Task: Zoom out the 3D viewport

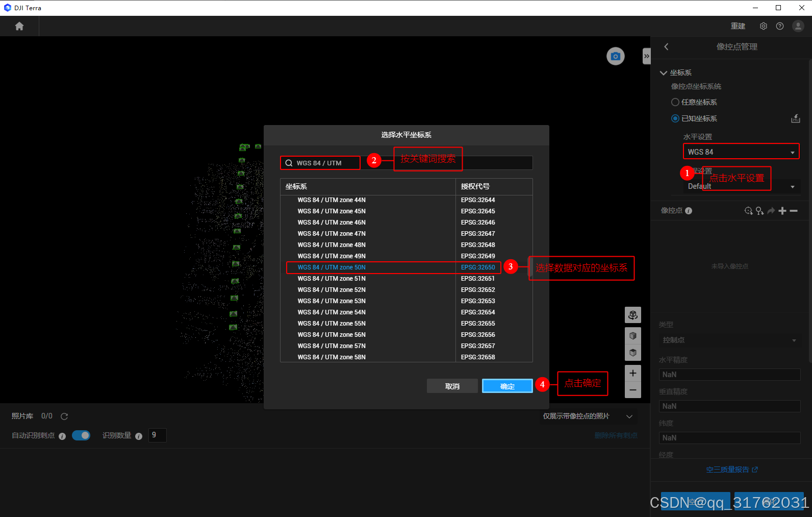Action: pos(633,390)
